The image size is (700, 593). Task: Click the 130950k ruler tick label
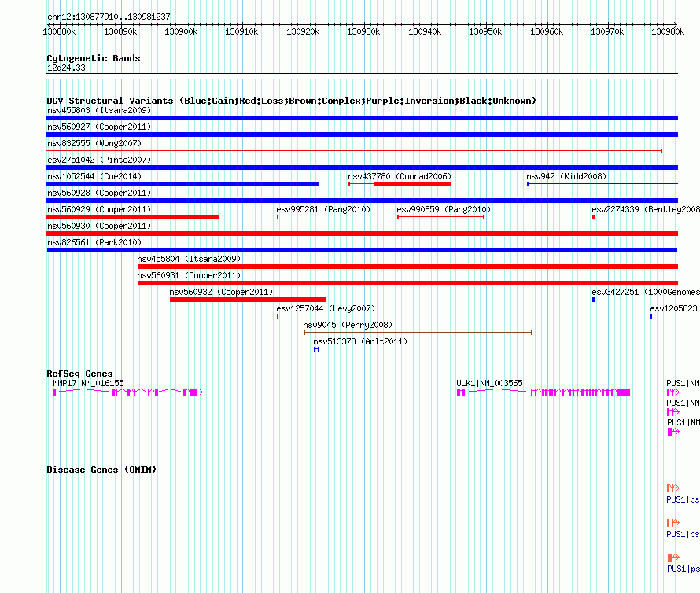pyautogui.click(x=485, y=31)
